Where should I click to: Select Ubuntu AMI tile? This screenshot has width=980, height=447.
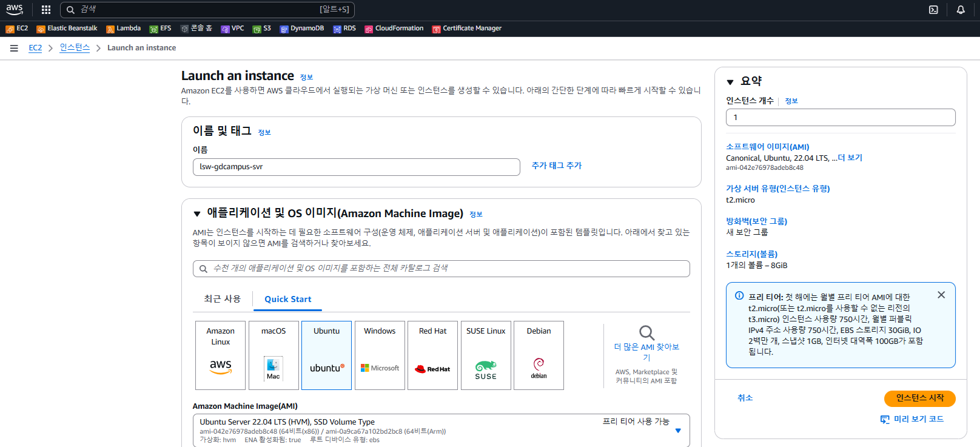326,355
